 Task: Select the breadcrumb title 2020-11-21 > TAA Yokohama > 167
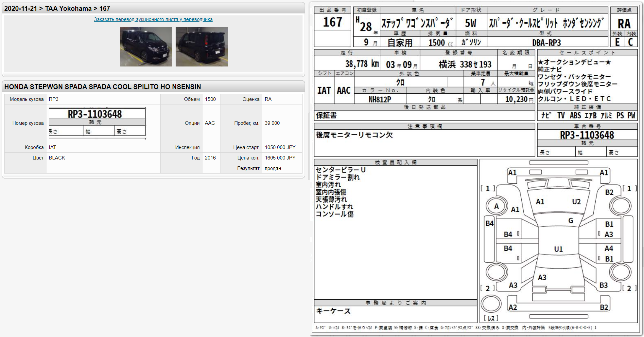pyautogui.click(x=57, y=9)
